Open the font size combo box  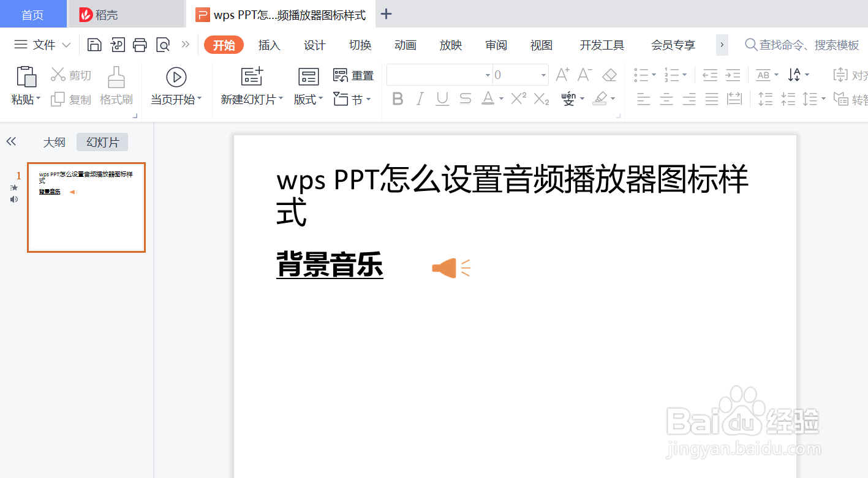[520, 75]
